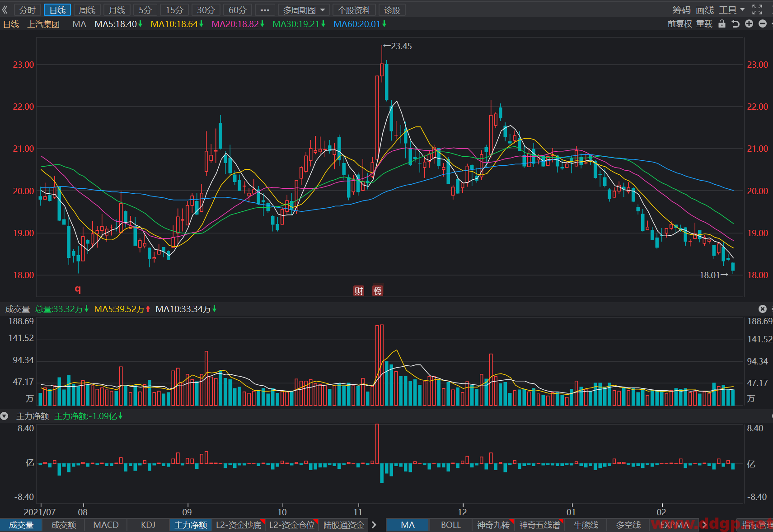Activate the 画线 drawing tool

coord(705,10)
